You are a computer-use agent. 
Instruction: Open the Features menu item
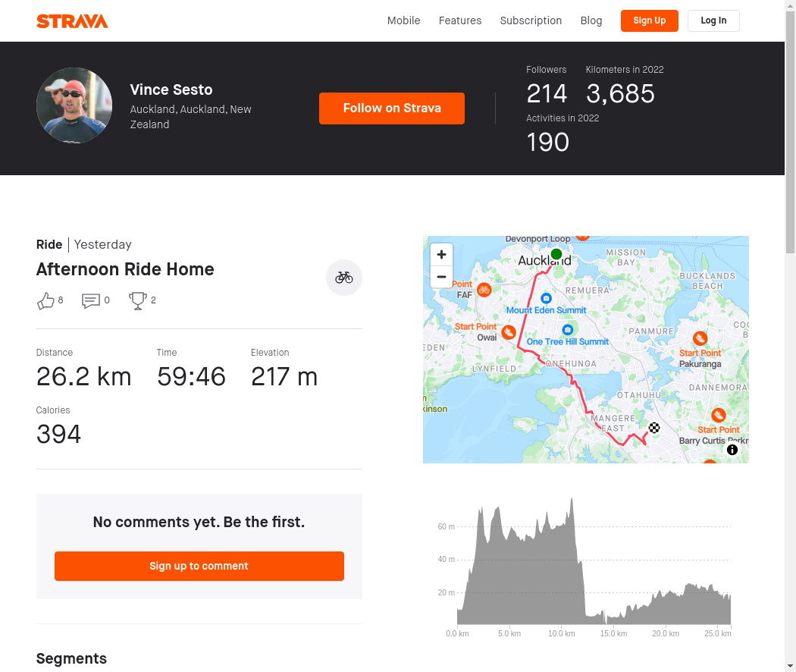(460, 20)
